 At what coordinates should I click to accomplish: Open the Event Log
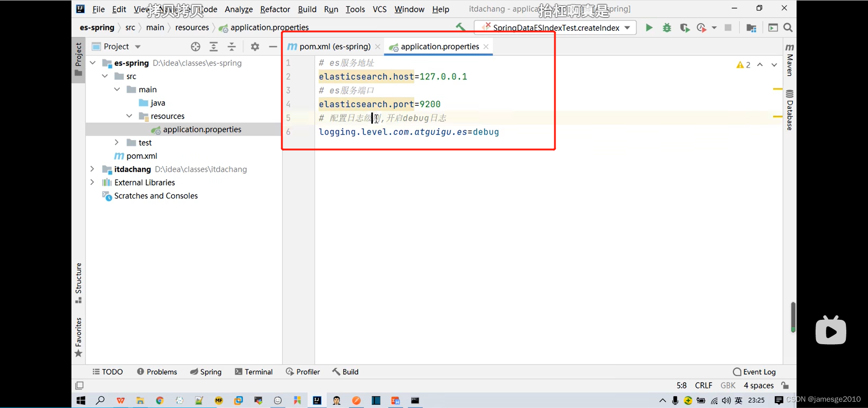coord(754,372)
